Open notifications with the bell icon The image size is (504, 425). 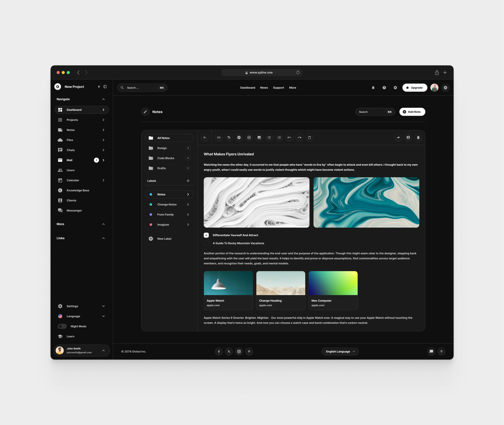point(373,88)
